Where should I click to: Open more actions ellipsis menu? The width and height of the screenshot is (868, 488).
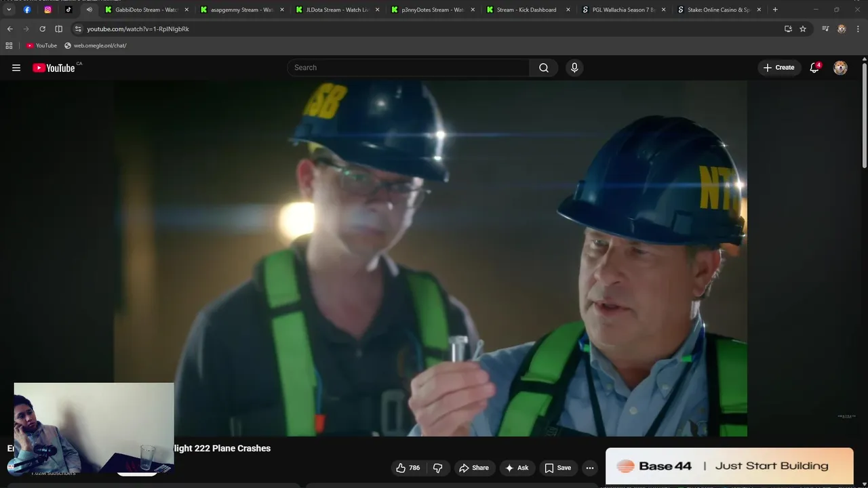click(590, 468)
